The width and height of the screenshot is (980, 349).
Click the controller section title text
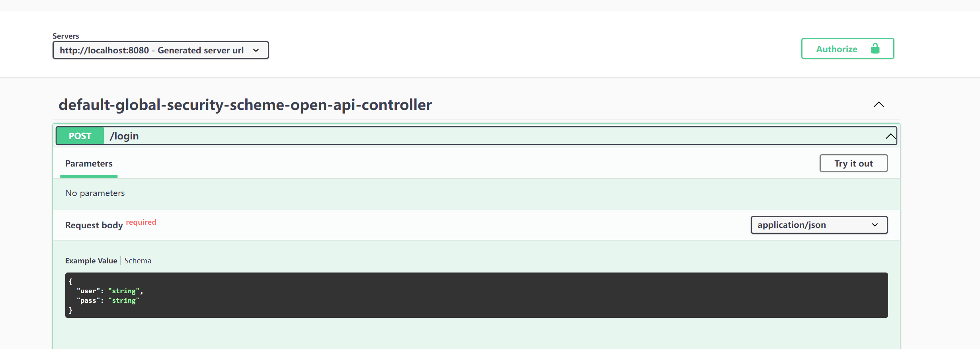point(245,105)
